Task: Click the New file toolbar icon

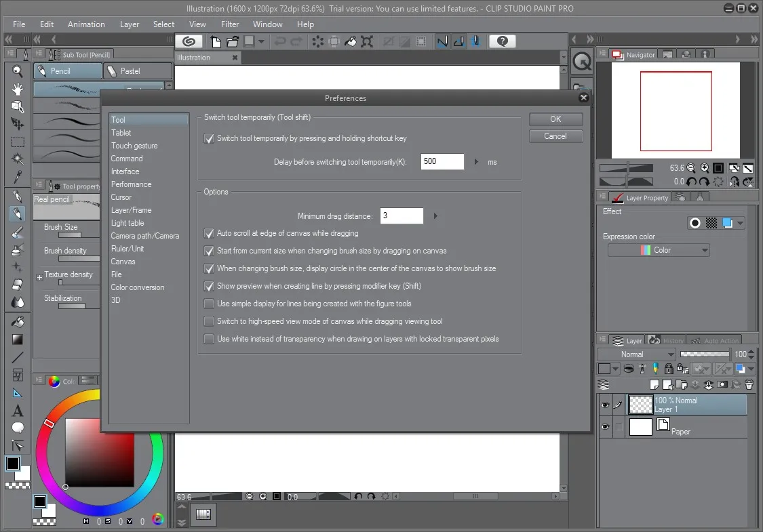Action: (x=216, y=42)
